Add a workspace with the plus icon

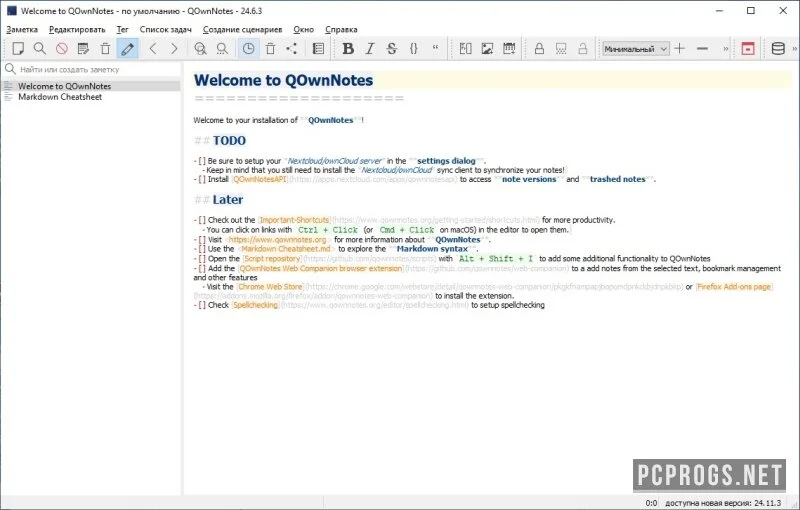coord(680,48)
